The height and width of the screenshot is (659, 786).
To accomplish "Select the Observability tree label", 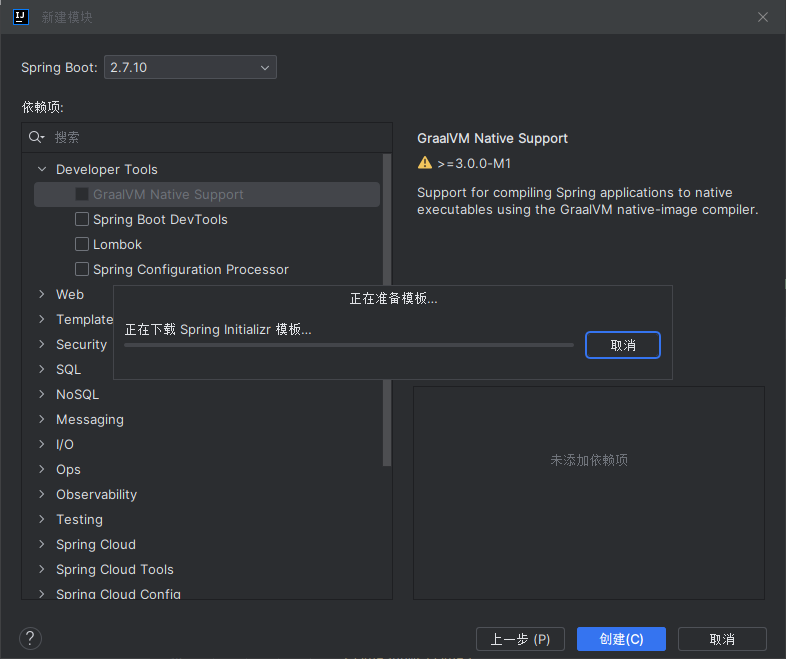I will click(96, 494).
